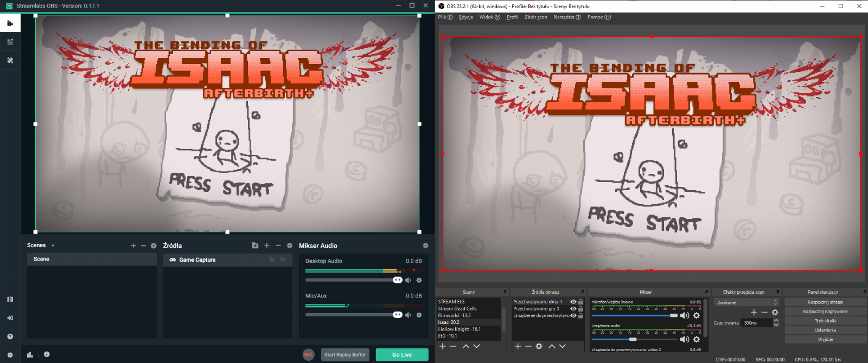The width and height of the screenshot is (868, 363).
Task: Open Mic/Aux gear in Streamlabs mixer
Action: click(419, 315)
